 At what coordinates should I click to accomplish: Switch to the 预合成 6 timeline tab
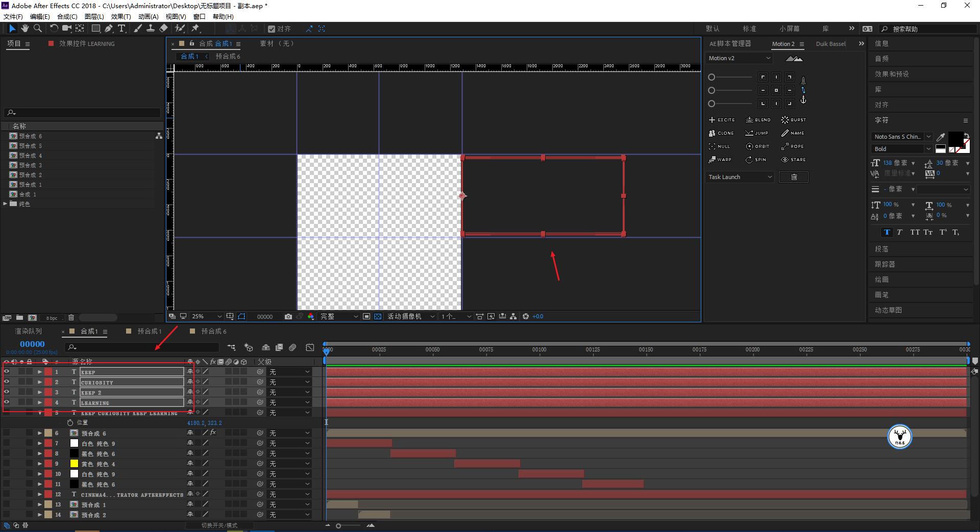[x=213, y=332]
